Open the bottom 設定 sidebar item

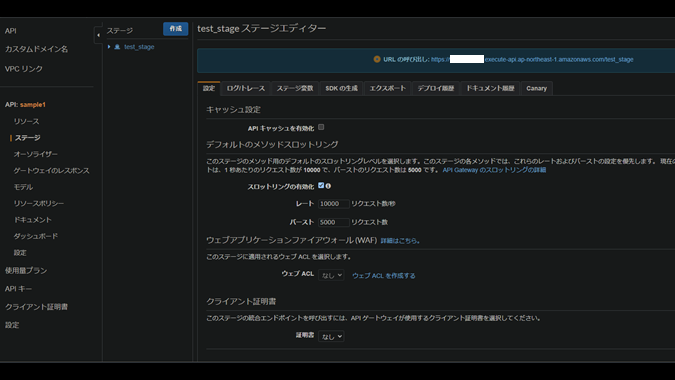click(12, 325)
